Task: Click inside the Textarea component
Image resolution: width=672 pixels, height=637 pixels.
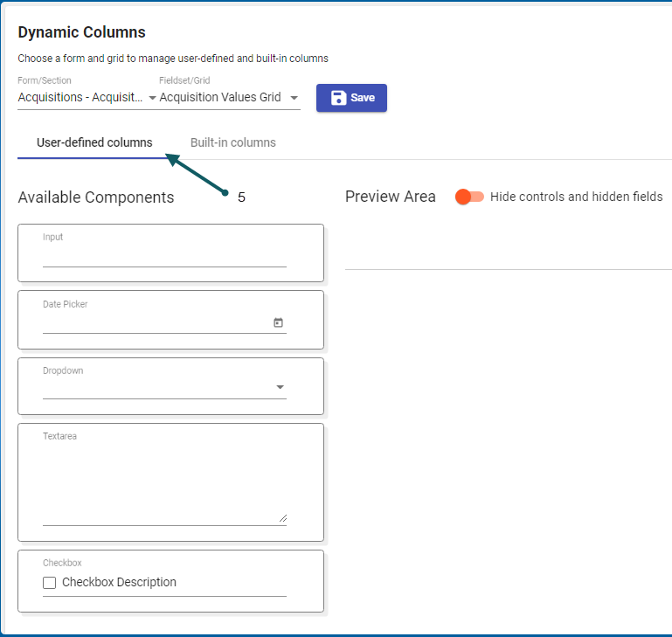Action: [164, 481]
